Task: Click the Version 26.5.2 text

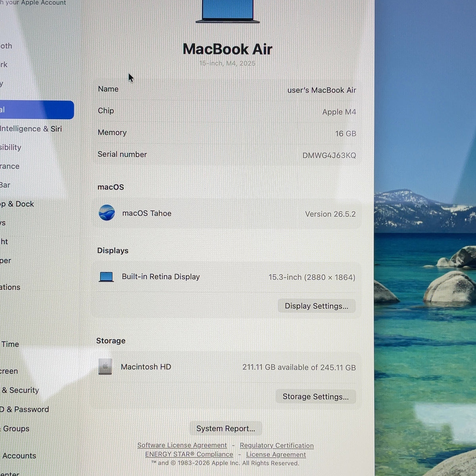Action: click(330, 214)
